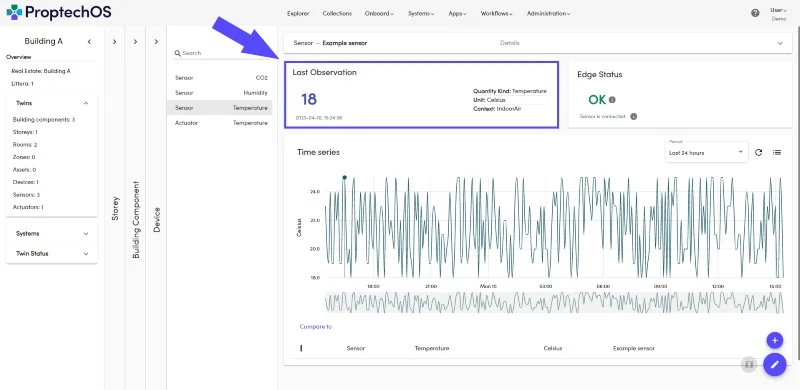This screenshot has height=390, width=800.
Task: Click the last observation value 18
Action: pos(309,99)
